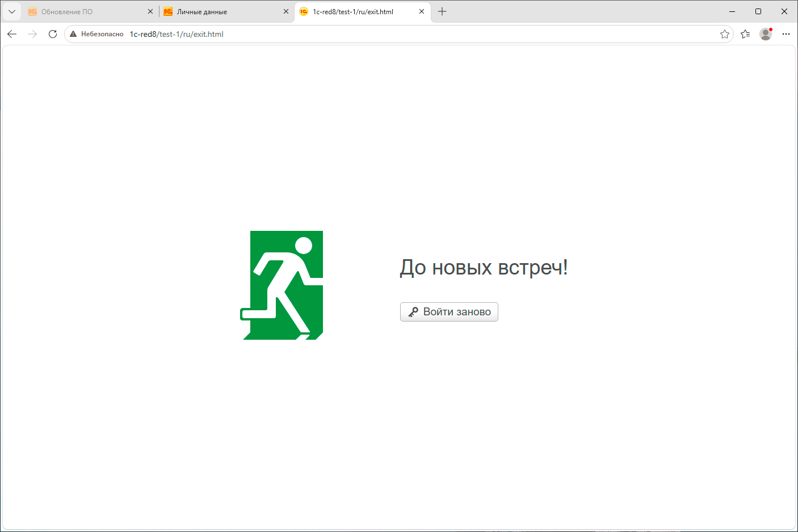The height and width of the screenshot is (532, 798).
Task: Maximize the browser window
Action: tap(758, 11)
